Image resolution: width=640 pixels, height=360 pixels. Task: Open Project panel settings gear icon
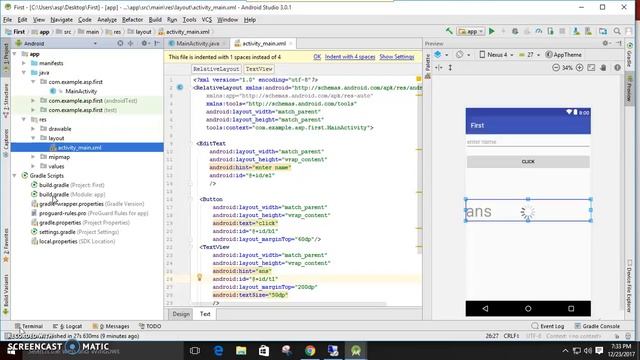(144, 43)
